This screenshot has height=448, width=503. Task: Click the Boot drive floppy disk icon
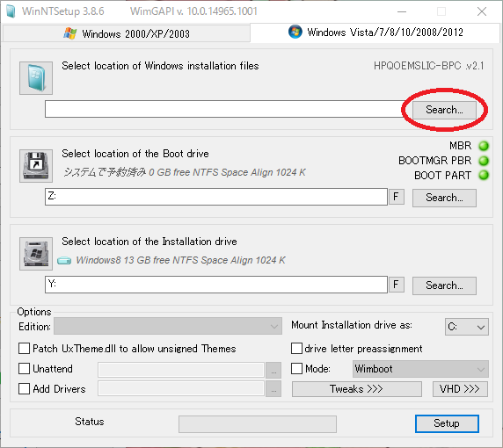coord(36,166)
